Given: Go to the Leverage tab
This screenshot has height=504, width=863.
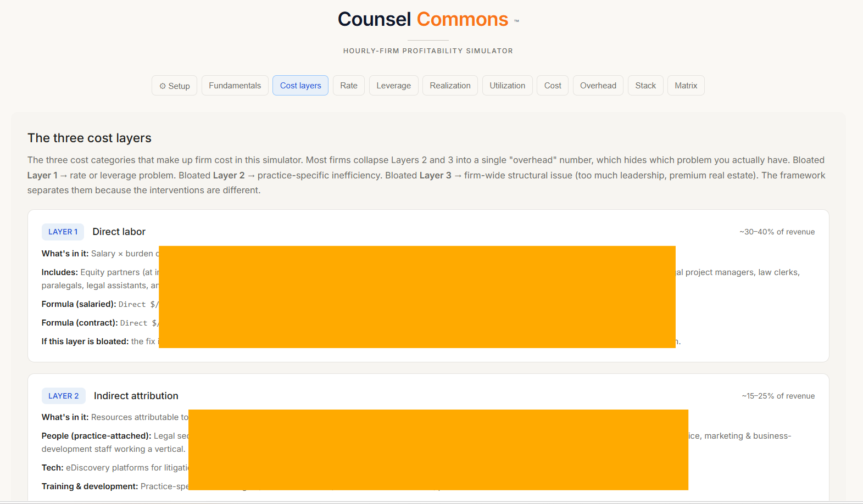Looking at the screenshot, I should coord(393,86).
